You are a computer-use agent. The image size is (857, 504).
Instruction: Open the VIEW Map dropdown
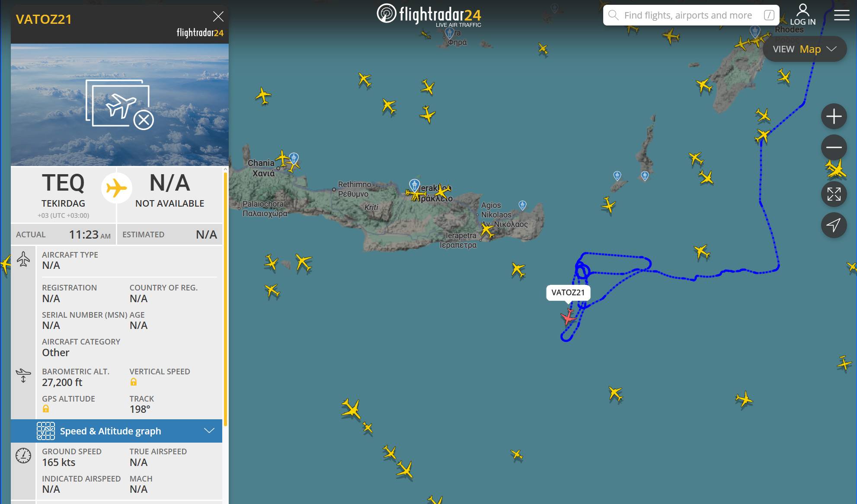804,49
